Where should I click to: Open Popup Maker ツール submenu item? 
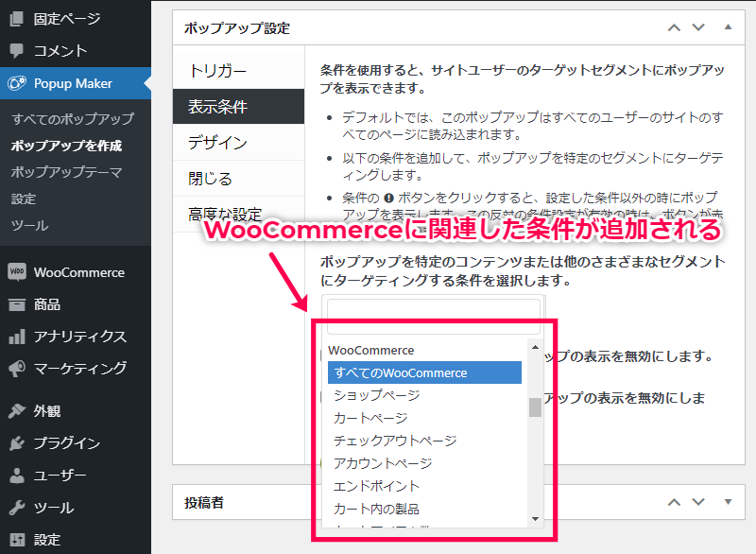(30, 226)
